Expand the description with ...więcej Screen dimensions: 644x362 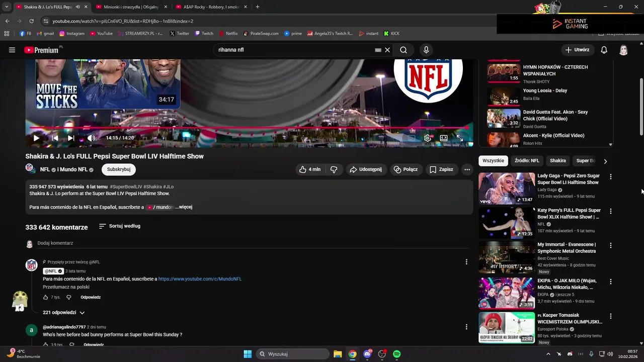(184, 207)
